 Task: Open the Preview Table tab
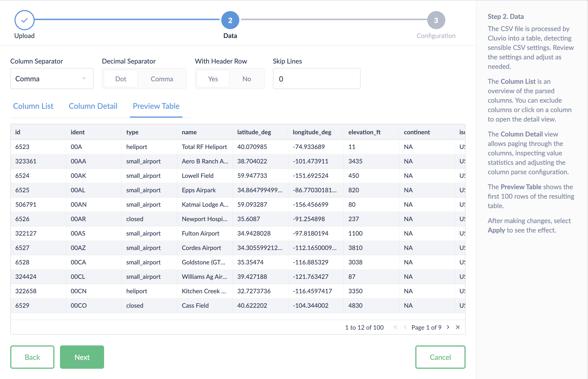coord(156,106)
